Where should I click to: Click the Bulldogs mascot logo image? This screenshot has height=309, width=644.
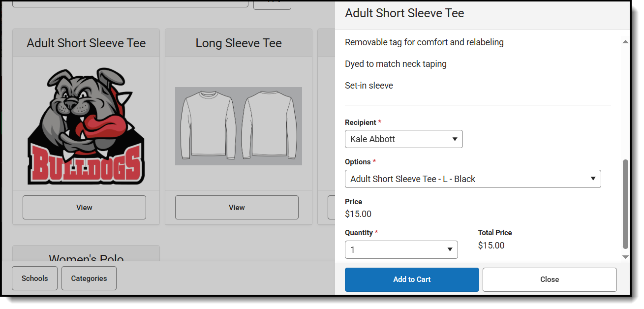pyautogui.click(x=86, y=126)
